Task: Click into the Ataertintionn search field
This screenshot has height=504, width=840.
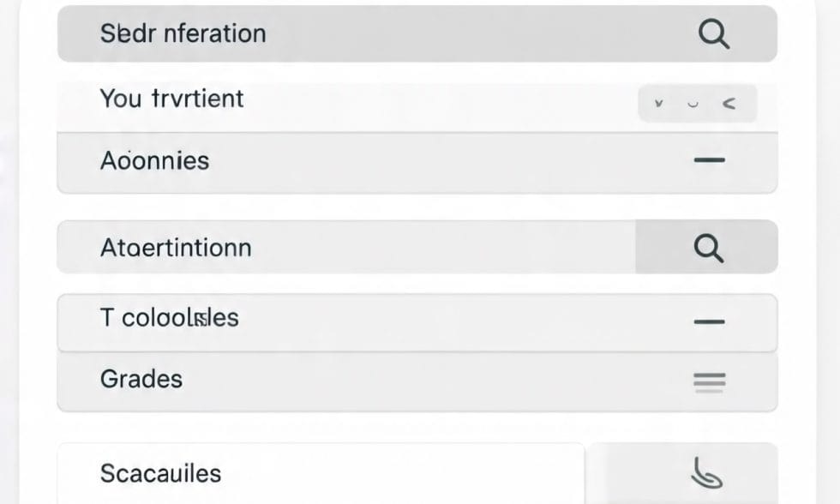Action: (343, 248)
